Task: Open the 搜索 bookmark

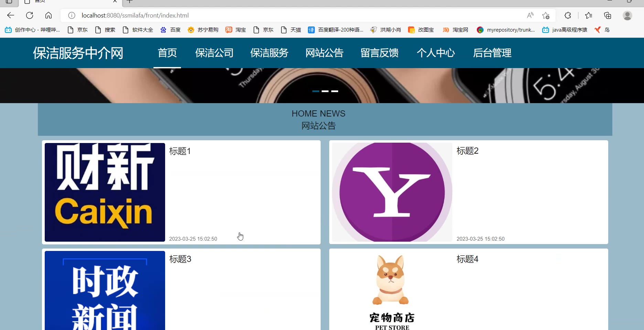Action: (x=105, y=30)
